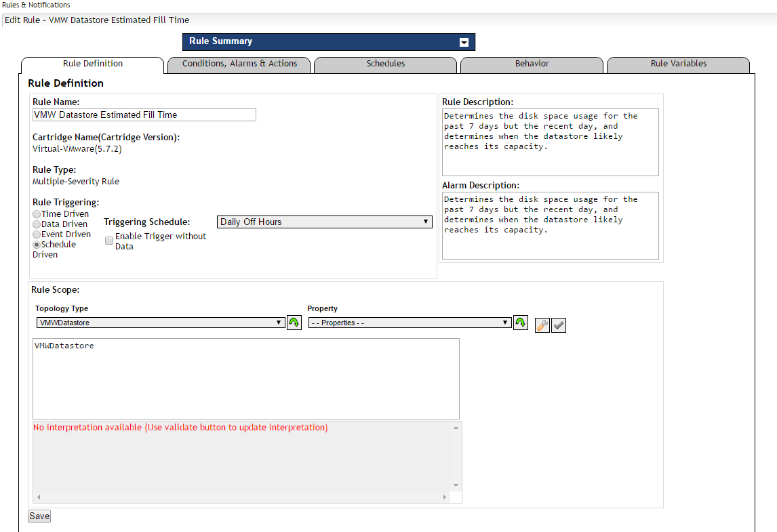This screenshot has height=532, width=777.
Task: Click inside the Alarm Description text area
Action: [x=550, y=226]
